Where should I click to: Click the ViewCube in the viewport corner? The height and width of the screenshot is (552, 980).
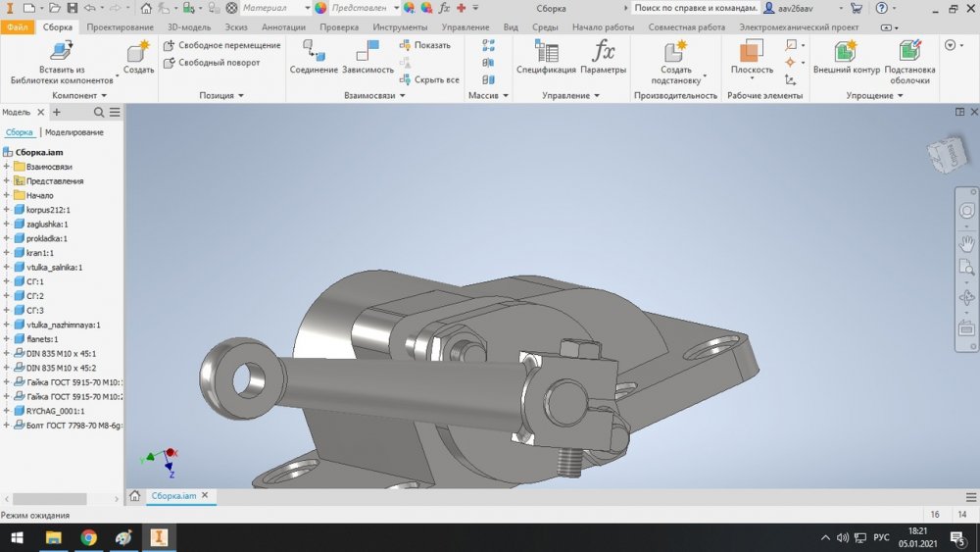[x=945, y=154]
